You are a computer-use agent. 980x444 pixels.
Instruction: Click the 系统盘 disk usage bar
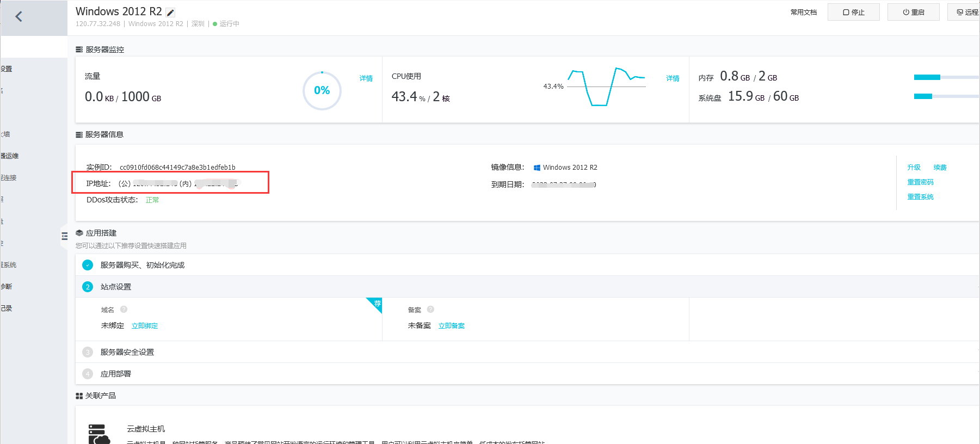pos(946,96)
